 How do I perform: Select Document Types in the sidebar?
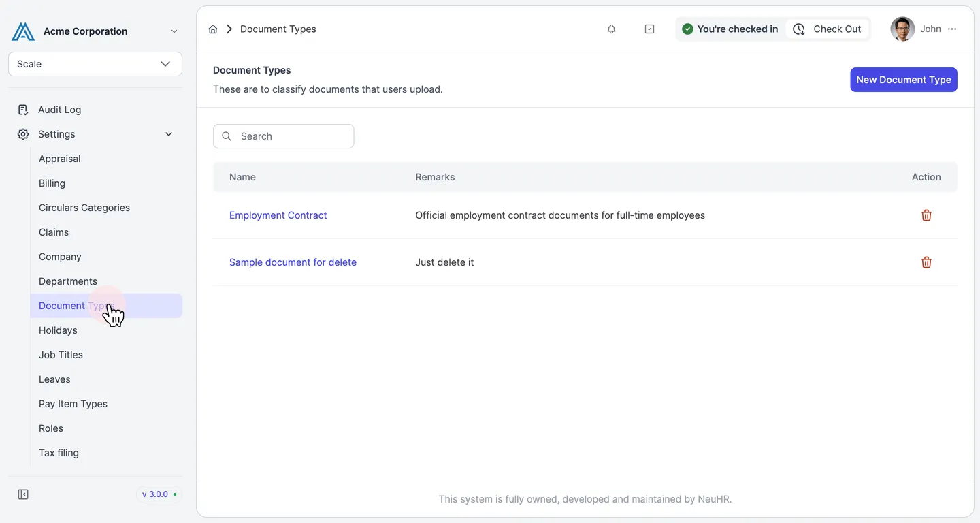pyautogui.click(x=106, y=306)
